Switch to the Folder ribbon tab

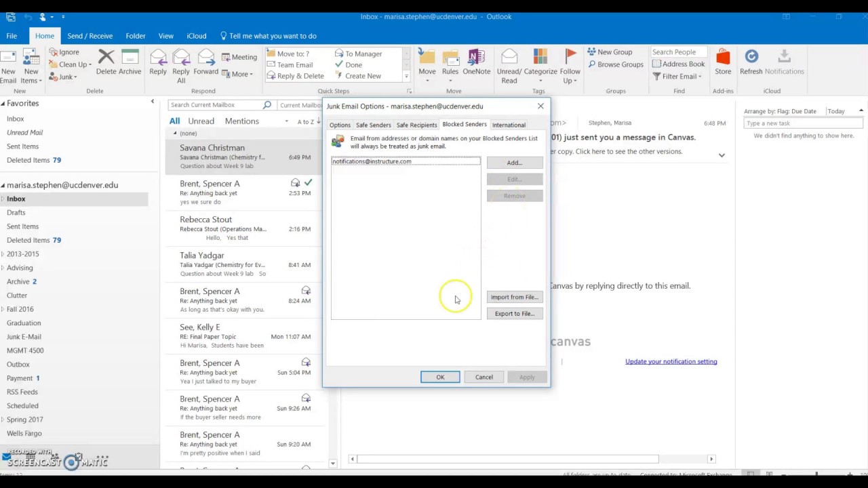[135, 36]
